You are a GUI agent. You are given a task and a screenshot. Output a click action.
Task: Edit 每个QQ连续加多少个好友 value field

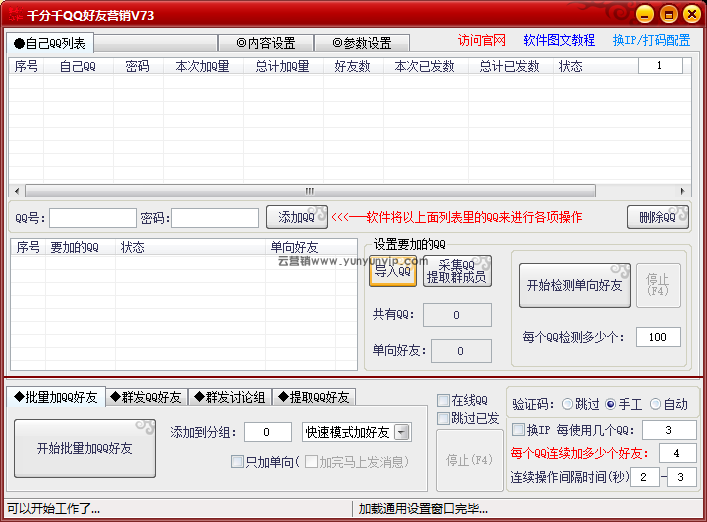[x=677, y=453]
